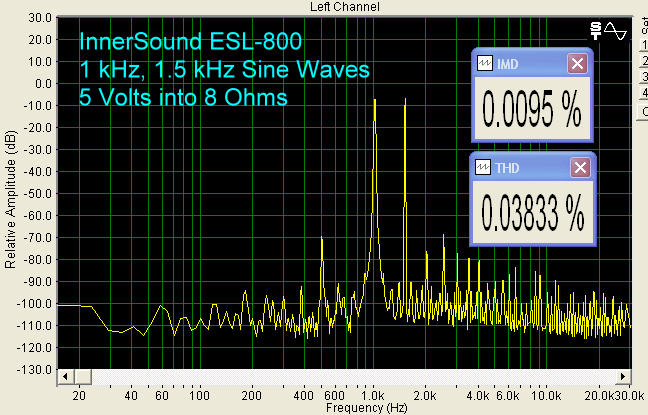Click the InnerSound ESL-800 annotation text
Screen dimensions: 648x415
point(190,42)
